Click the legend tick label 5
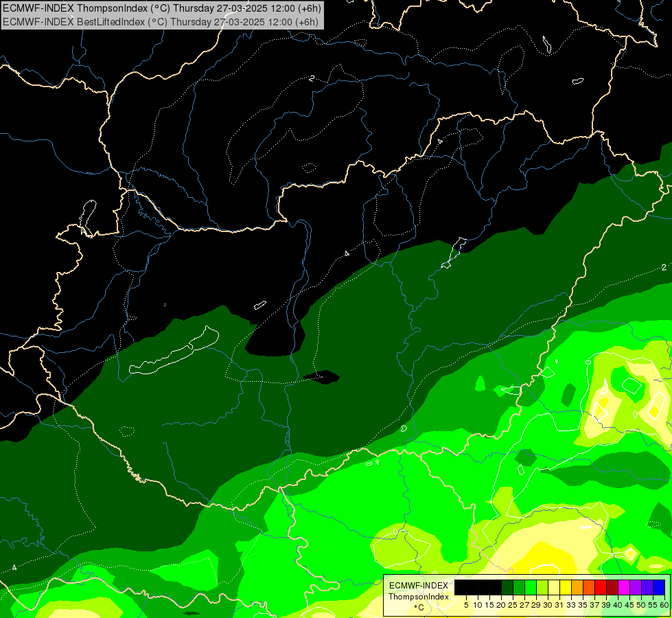 pyautogui.click(x=466, y=605)
